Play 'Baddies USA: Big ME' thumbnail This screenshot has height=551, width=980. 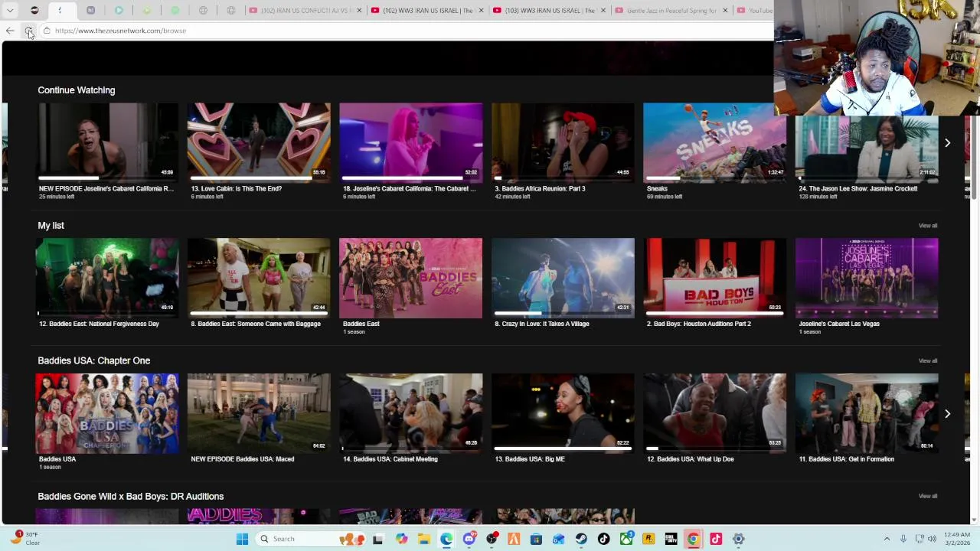(563, 413)
